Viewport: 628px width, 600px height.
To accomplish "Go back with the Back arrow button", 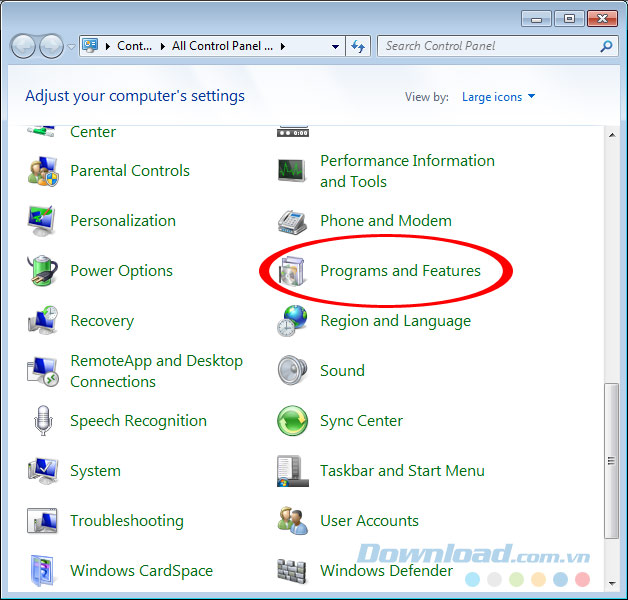I will click(23, 46).
